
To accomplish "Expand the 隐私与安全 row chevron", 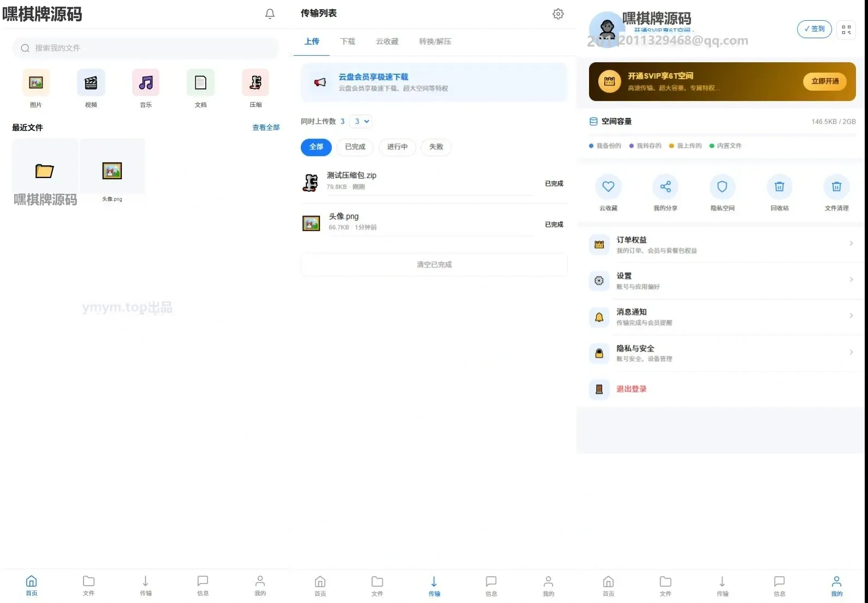I will [851, 352].
